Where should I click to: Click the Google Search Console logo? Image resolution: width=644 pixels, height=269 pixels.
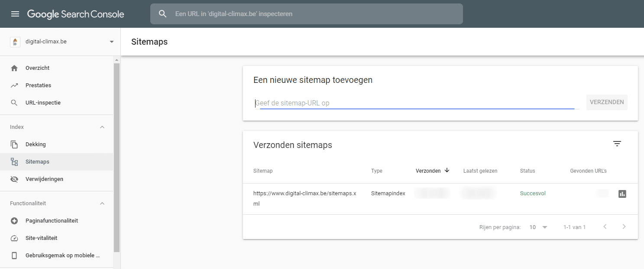tap(76, 14)
